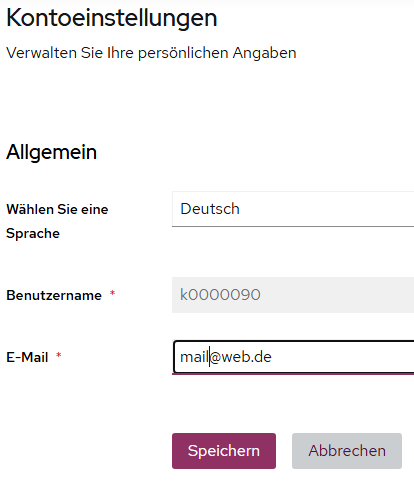Screen dimensions: 414x483
Task: Click the word 'Angaben' in the subtitle
Action: pos(264,53)
